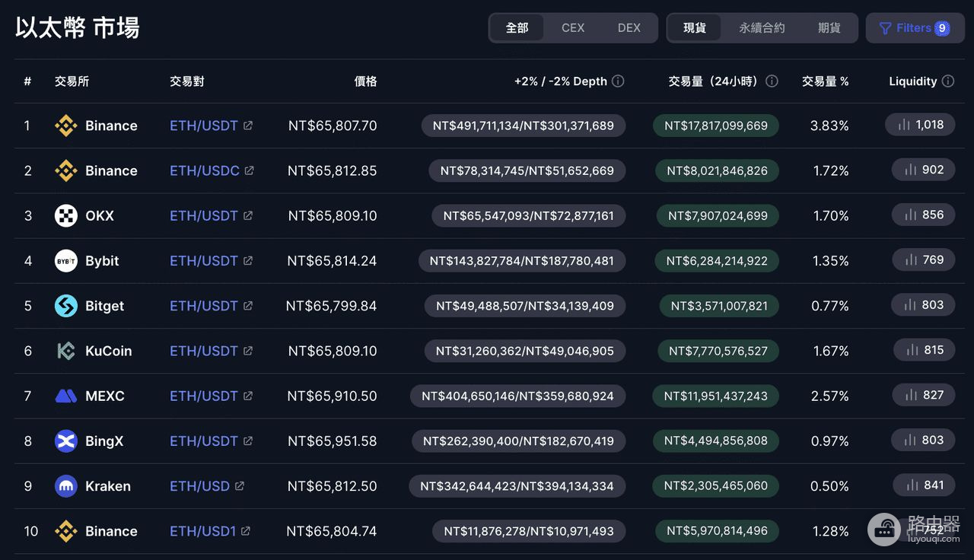Open external link icon beside KuCoin ETH/USDT
974x560 pixels.
[x=248, y=351]
